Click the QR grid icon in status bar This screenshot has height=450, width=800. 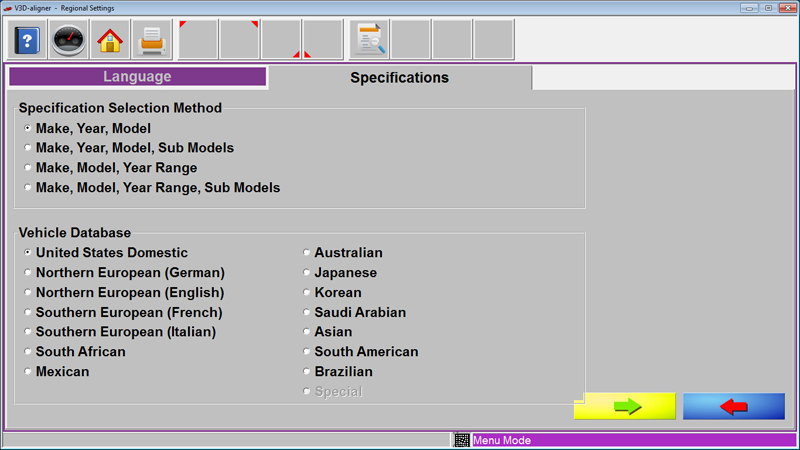(462, 440)
